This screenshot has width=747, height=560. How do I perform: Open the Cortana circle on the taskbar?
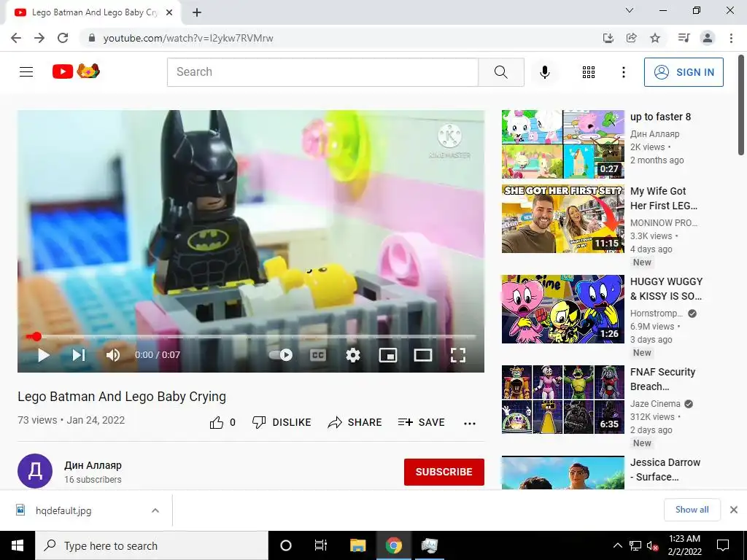coord(285,545)
